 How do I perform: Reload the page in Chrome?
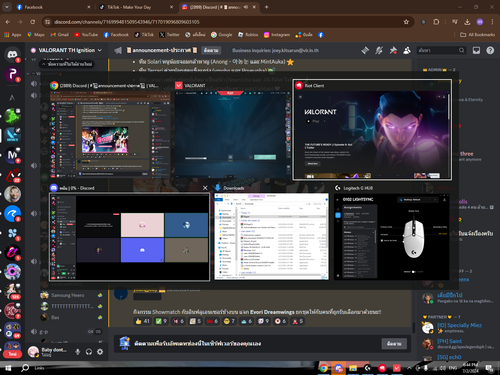point(33,22)
